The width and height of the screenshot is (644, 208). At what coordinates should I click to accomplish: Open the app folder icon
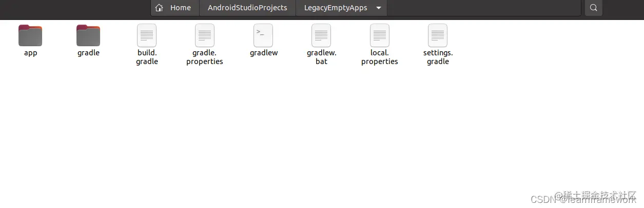click(30, 35)
